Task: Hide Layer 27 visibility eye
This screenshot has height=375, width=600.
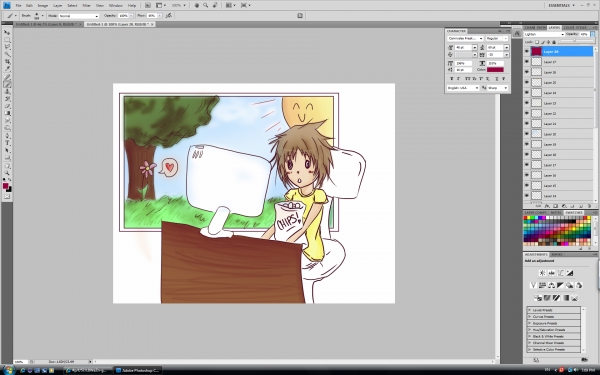Action: pyautogui.click(x=527, y=62)
